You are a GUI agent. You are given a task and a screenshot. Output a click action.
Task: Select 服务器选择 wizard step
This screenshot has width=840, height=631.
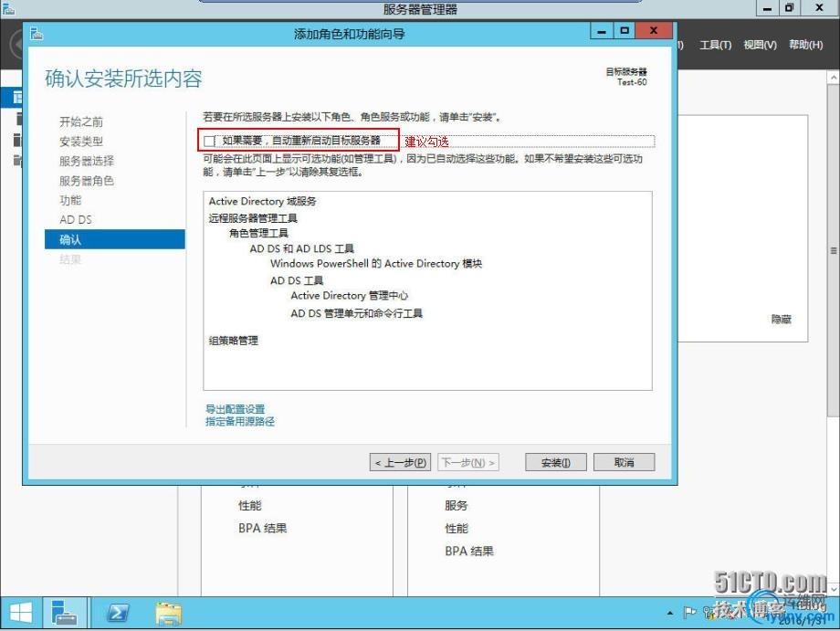pos(86,161)
